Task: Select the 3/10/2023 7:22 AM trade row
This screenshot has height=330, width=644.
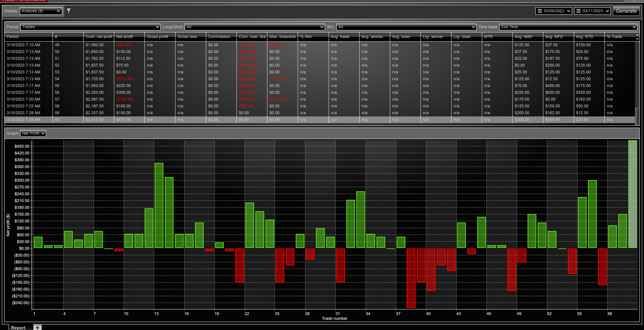Action: [x=320, y=106]
